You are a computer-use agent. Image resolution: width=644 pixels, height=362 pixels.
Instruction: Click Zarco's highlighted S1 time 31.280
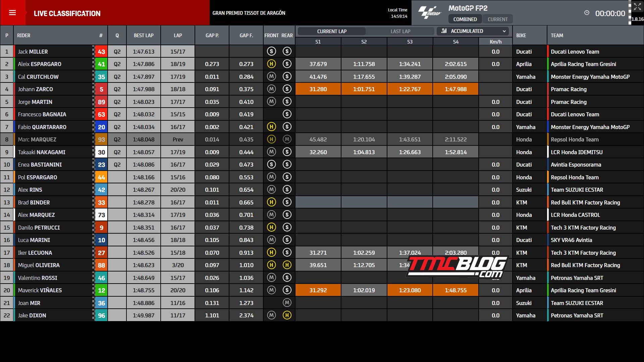coord(318,89)
